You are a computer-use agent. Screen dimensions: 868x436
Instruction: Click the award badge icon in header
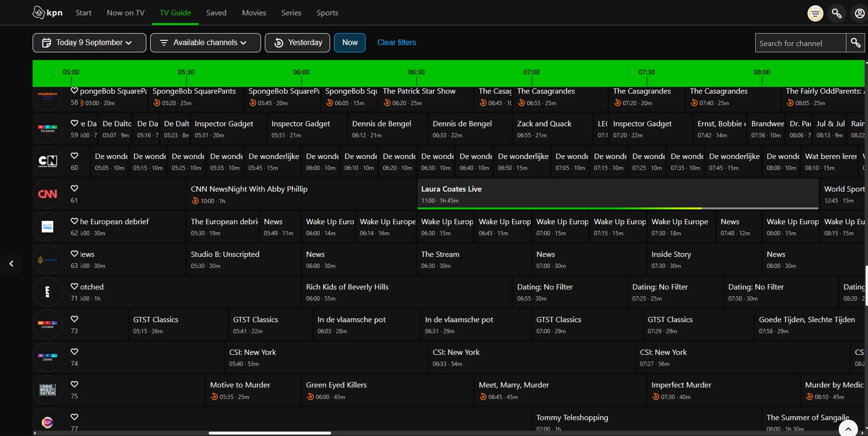click(x=815, y=13)
